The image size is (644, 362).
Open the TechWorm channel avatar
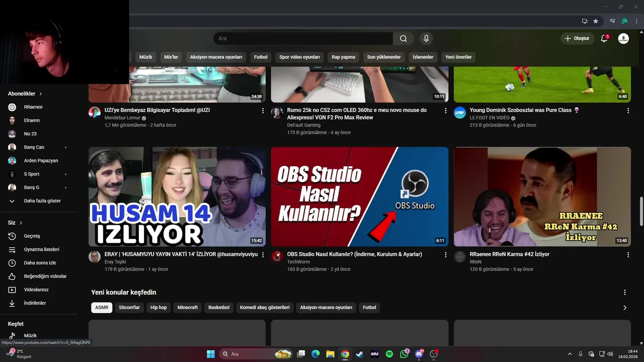[277, 256]
